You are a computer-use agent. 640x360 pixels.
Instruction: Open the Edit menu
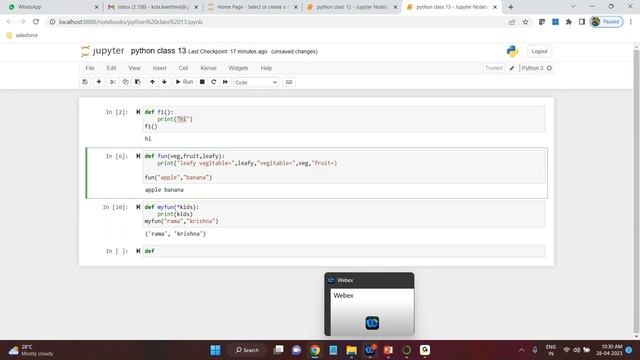[111, 68]
